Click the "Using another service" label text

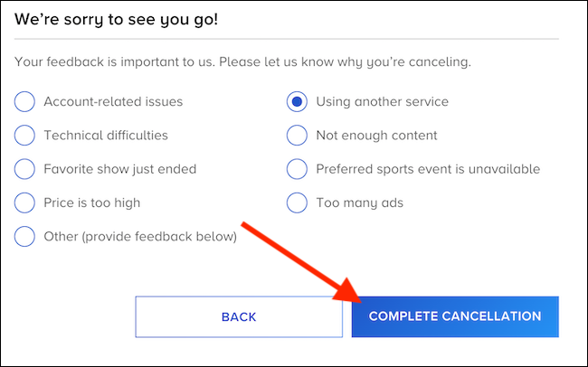382,101
